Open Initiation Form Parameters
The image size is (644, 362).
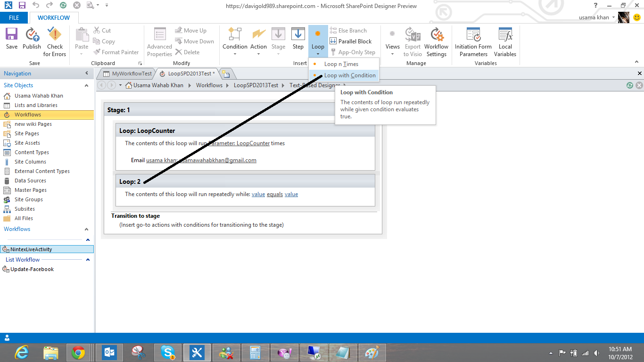(473, 42)
